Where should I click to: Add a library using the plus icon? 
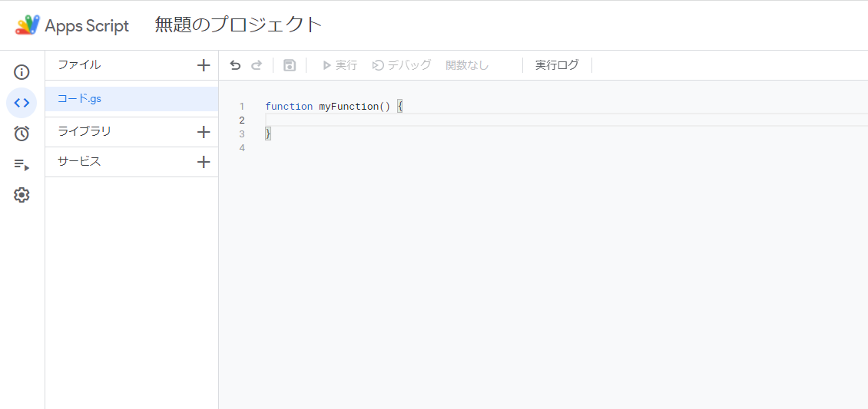pyautogui.click(x=204, y=132)
